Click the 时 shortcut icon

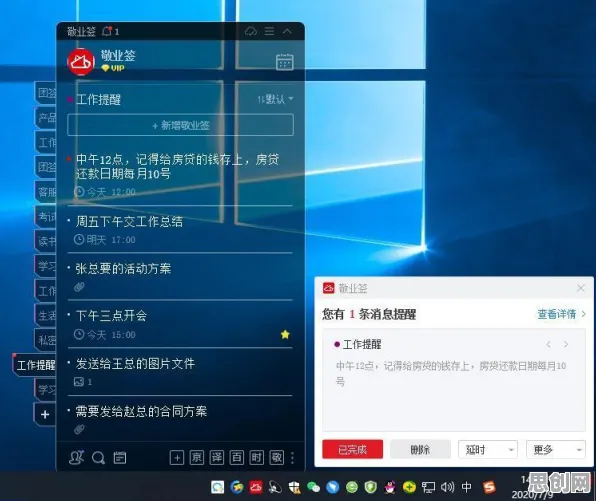[x=257, y=458]
